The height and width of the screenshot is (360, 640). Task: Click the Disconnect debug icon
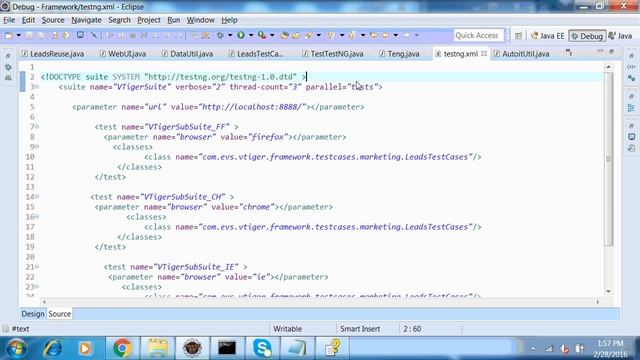144,36
